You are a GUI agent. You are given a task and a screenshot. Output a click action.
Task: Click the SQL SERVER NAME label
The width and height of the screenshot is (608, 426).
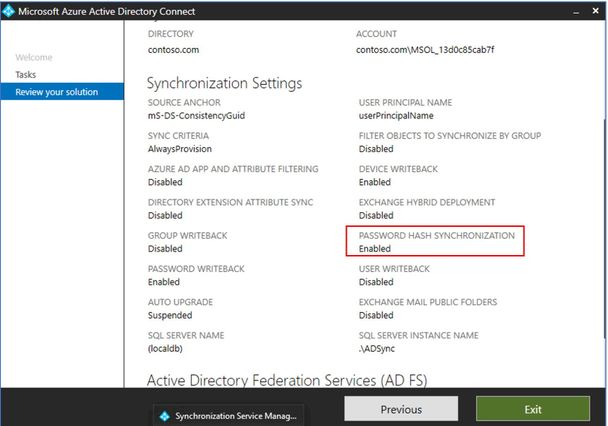(x=186, y=336)
